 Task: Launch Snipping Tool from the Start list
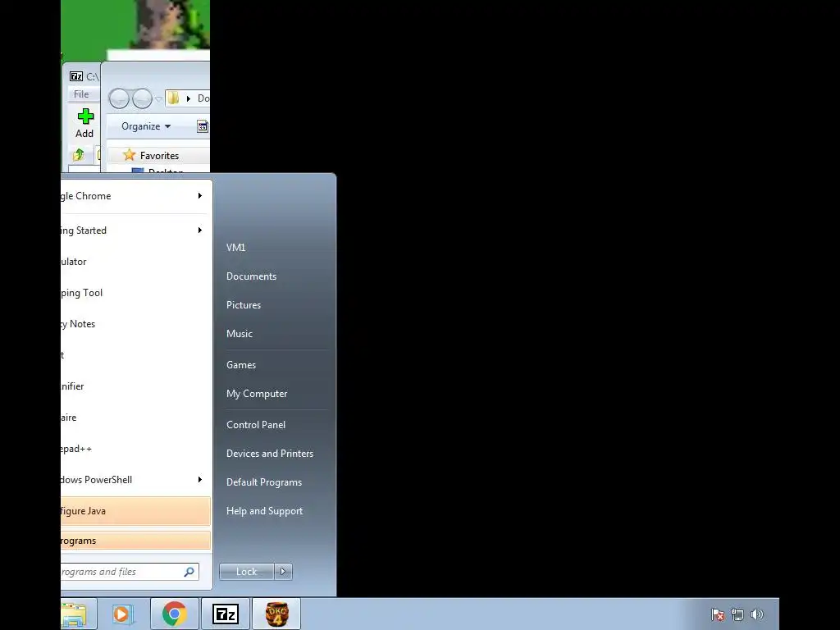tap(135, 293)
